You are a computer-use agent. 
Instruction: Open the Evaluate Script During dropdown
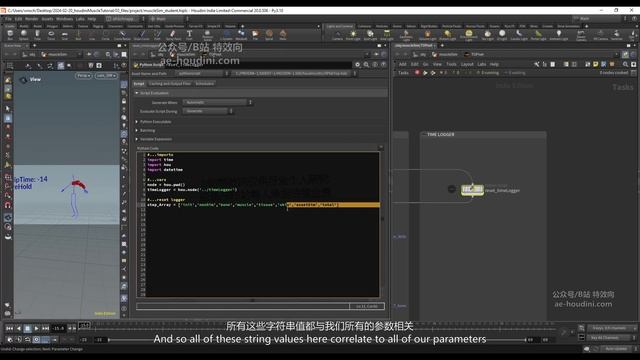click(208, 111)
